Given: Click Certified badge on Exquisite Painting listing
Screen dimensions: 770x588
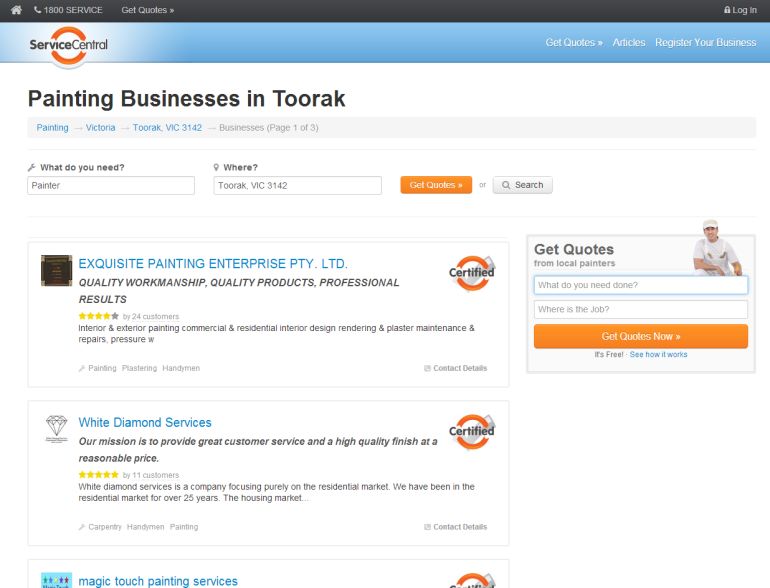Looking at the screenshot, I should [x=472, y=273].
